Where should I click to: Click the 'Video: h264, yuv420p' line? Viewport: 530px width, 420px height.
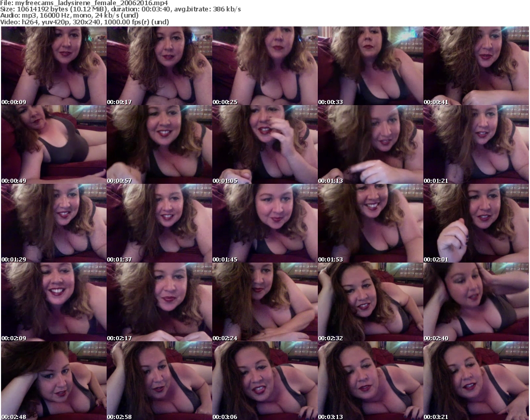[84, 22]
